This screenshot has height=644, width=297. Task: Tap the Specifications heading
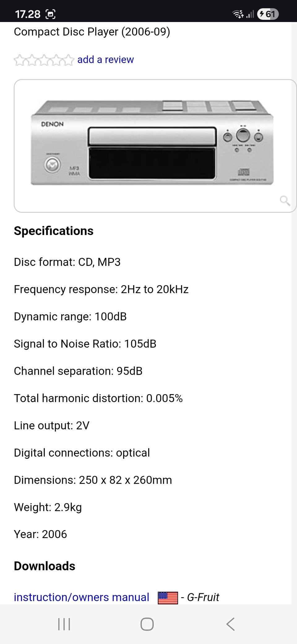[54, 231]
